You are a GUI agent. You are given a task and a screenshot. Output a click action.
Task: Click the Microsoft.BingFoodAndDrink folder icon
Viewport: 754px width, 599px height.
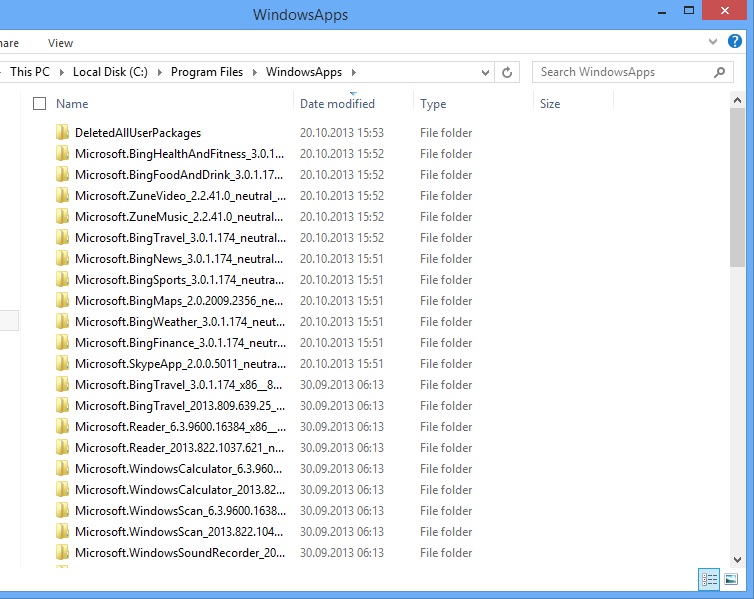[62, 175]
